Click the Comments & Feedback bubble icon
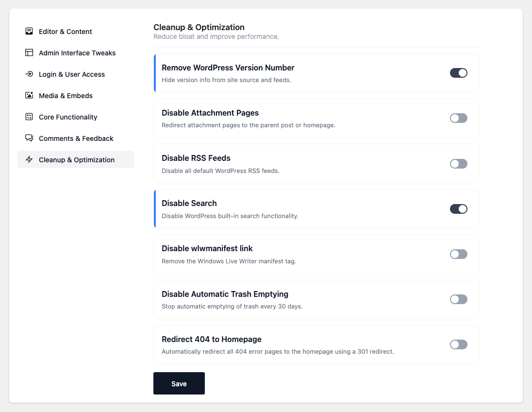532x412 pixels. [29, 138]
